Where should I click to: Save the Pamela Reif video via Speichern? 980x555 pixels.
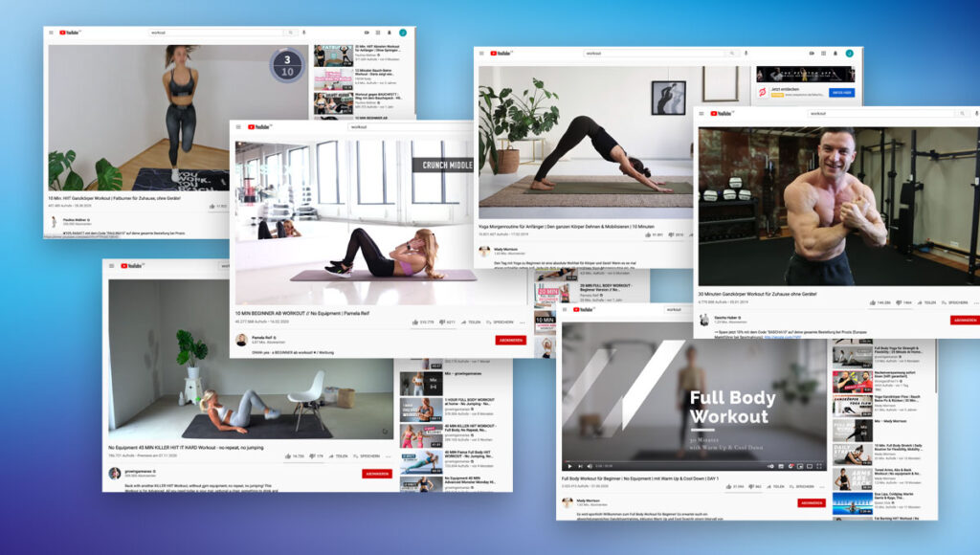500,322
